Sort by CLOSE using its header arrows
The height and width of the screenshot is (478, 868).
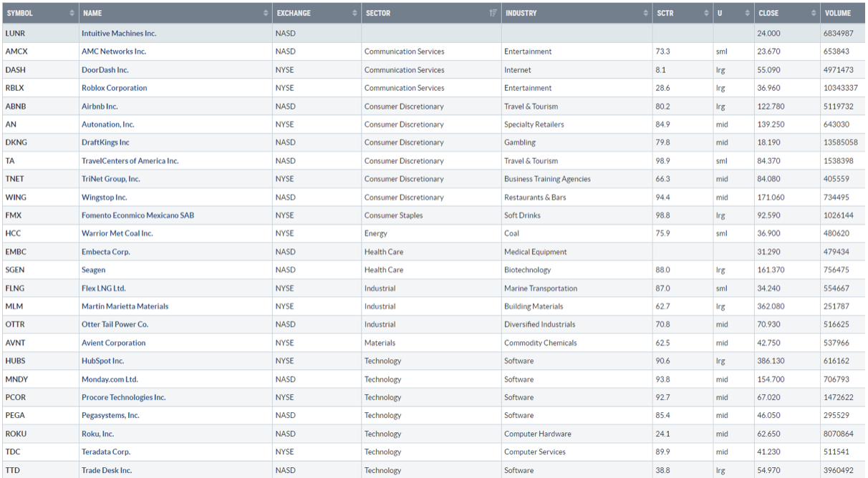(x=814, y=14)
